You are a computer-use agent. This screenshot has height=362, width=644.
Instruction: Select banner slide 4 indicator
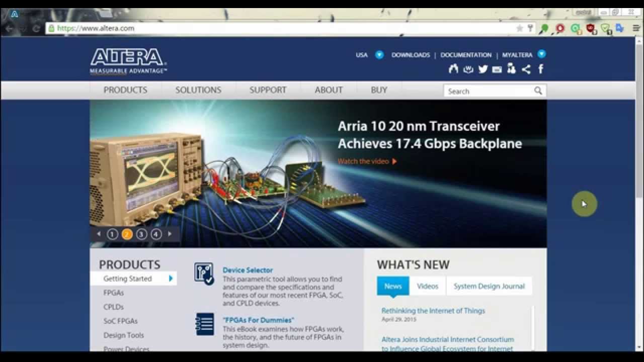[x=156, y=234]
